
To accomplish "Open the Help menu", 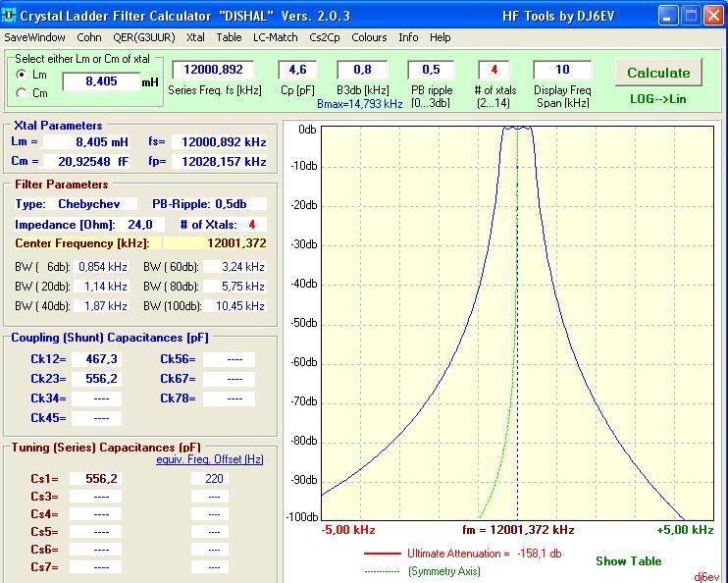I will click(441, 37).
